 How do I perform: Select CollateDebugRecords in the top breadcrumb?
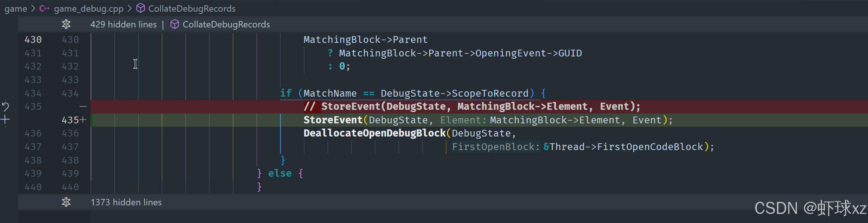192,9
